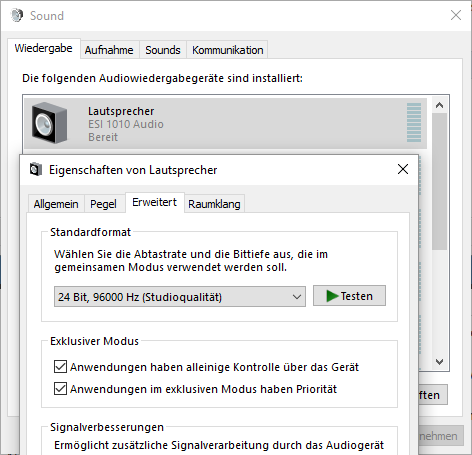Switch to the Wiedergabe tab
Viewport: 472px width, 455px height.
tap(43, 48)
